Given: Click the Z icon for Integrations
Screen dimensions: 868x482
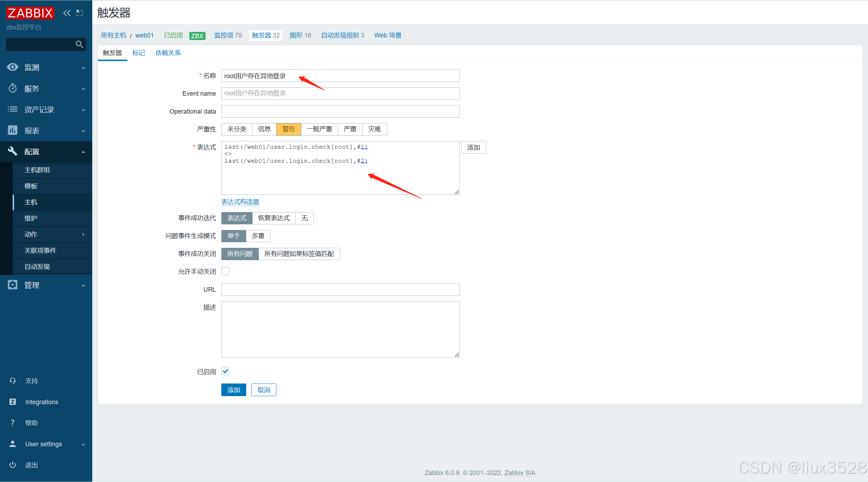Looking at the screenshot, I should 13,402.
